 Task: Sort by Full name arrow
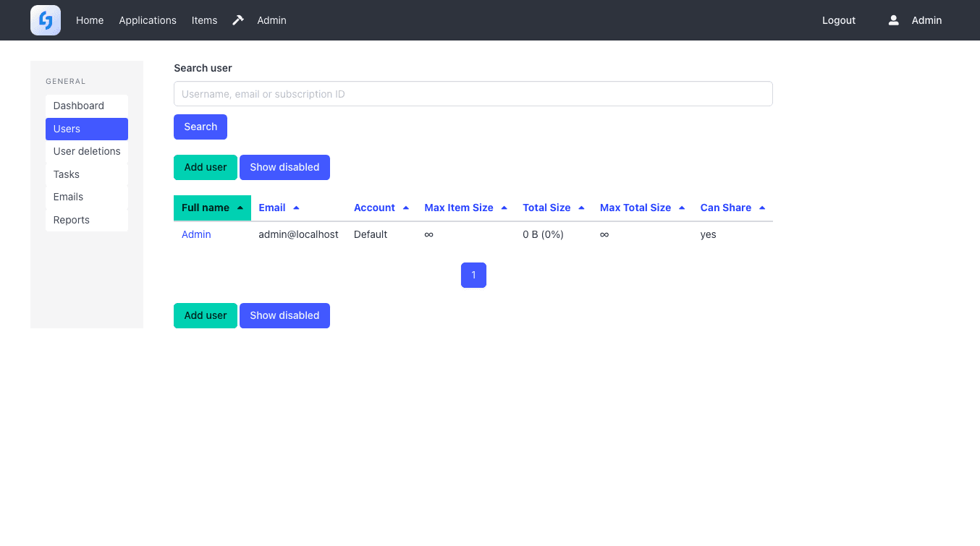(x=240, y=208)
